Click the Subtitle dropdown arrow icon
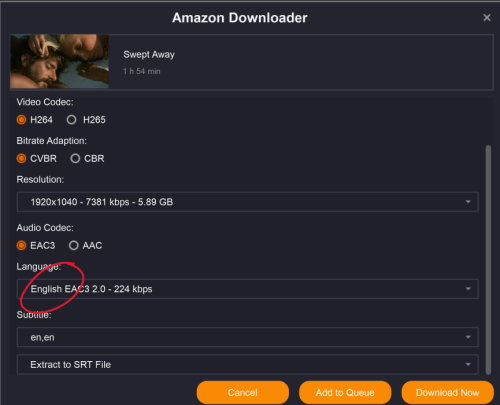 coord(468,337)
